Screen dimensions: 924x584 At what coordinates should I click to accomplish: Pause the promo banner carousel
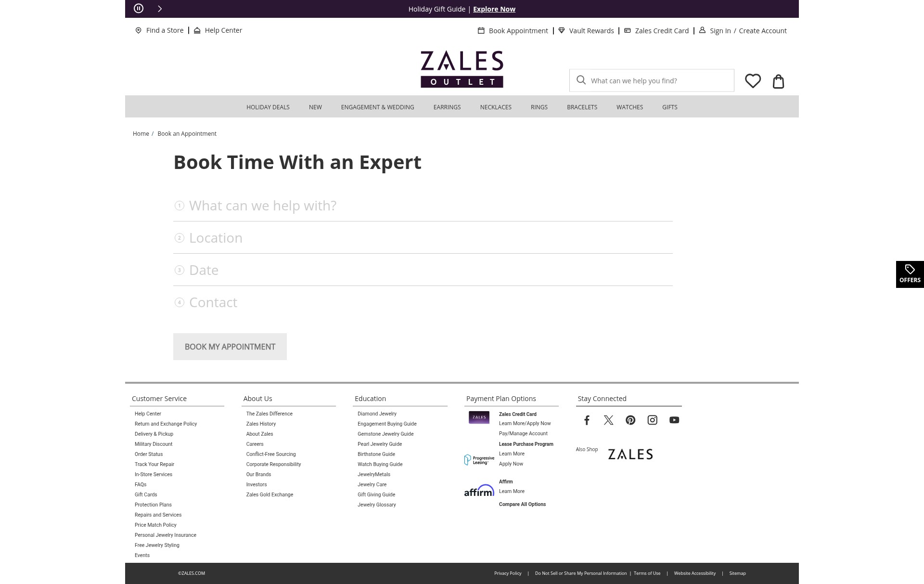139,8
